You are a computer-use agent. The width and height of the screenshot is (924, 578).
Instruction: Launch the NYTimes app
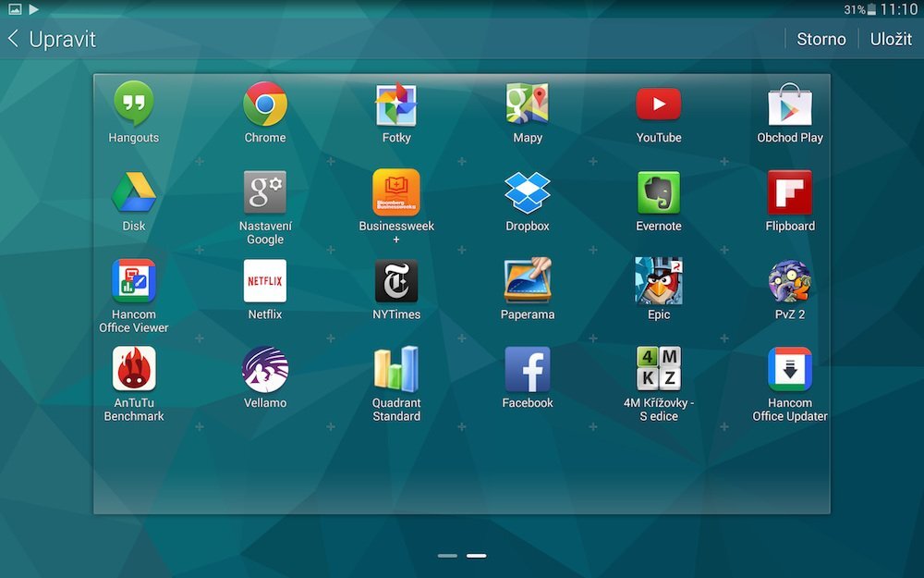(x=395, y=280)
